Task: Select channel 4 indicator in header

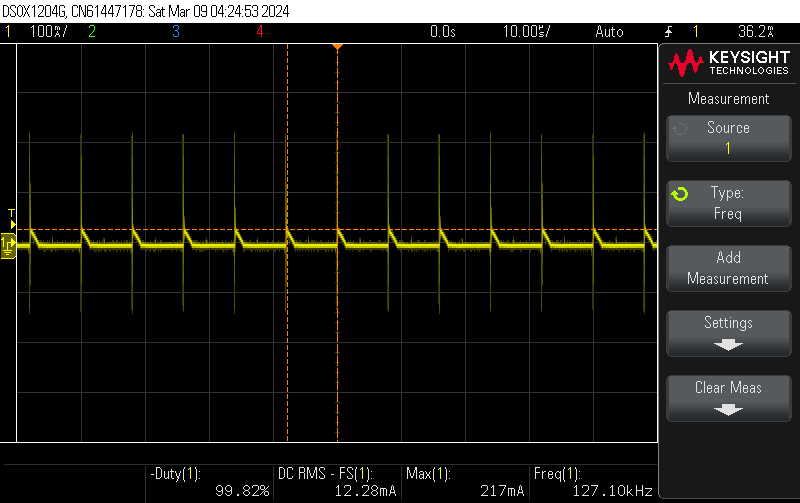Action: tap(260, 32)
